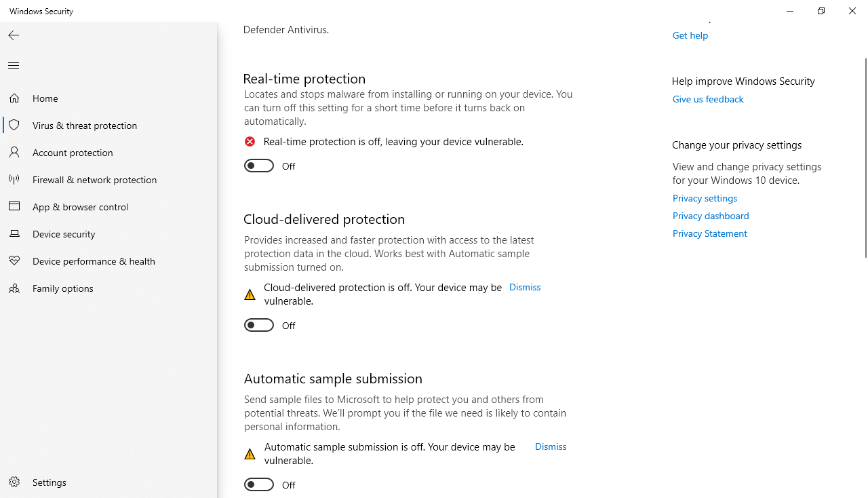Click the Firewall & network antenna icon
868x498 pixels.
[14, 180]
